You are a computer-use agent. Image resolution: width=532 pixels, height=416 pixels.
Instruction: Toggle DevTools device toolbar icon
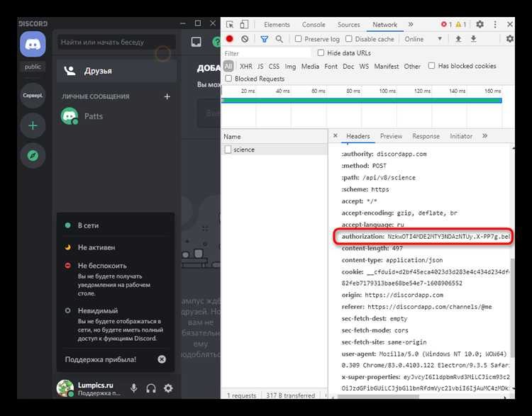pos(244,24)
